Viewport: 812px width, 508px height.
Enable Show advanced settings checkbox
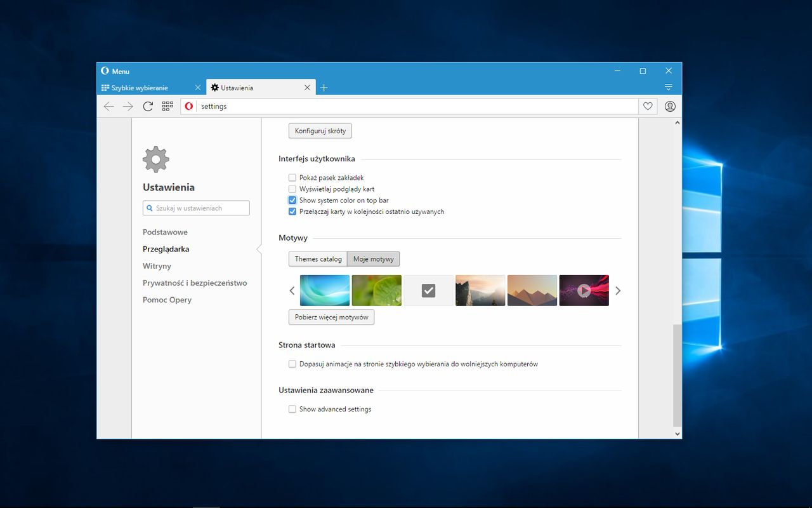292,409
